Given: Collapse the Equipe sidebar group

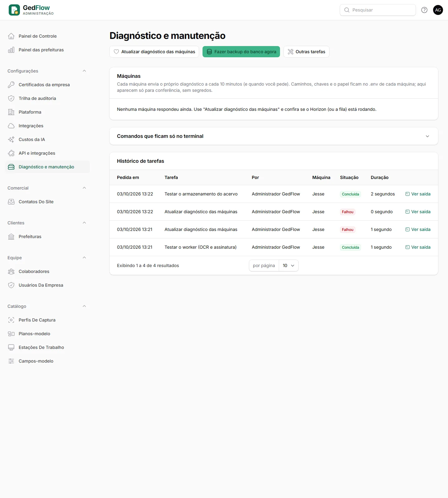Looking at the screenshot, I should (x=84, y=258).
